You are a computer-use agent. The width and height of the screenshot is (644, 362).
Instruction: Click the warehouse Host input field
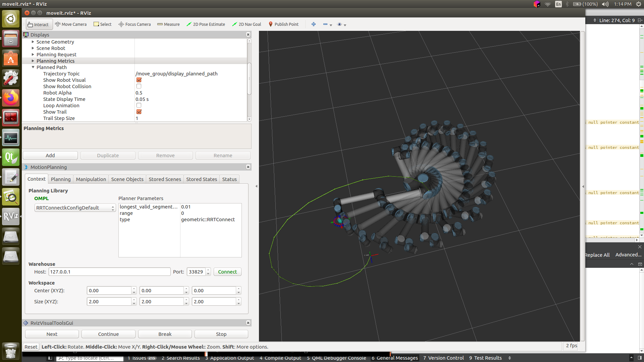(109, 272)
